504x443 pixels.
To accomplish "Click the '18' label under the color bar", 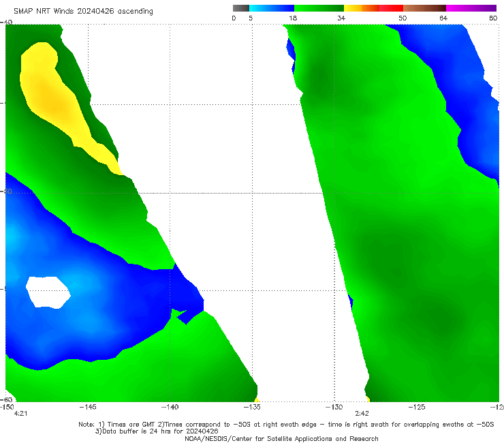I will click(293, 18).
